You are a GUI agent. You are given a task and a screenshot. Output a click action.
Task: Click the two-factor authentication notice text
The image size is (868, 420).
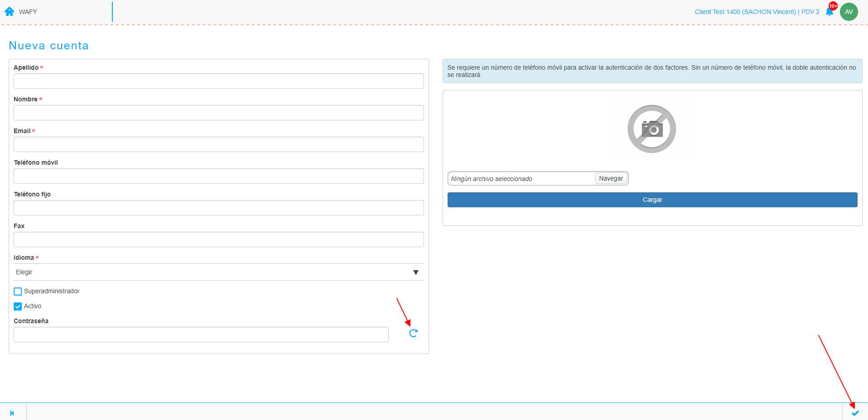click(652, 71)
